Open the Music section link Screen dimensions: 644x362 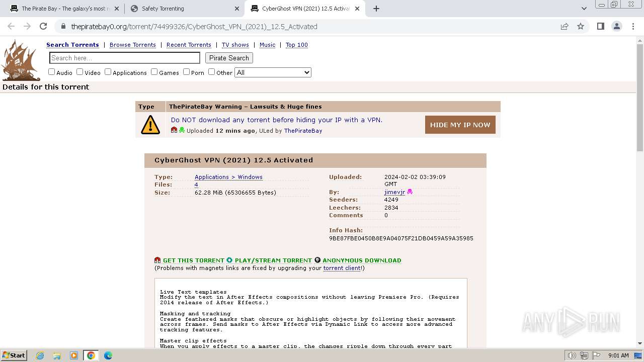click(267, 45)
